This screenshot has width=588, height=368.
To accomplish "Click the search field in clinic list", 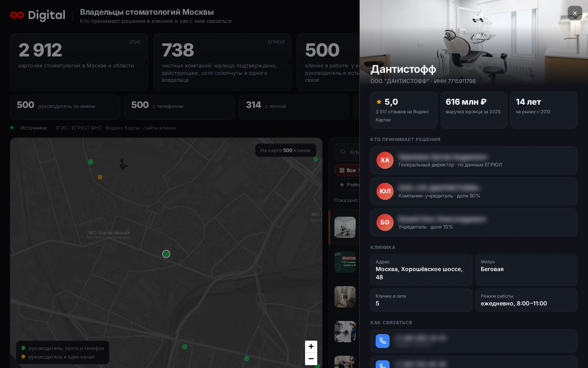I will click(347, 152).
